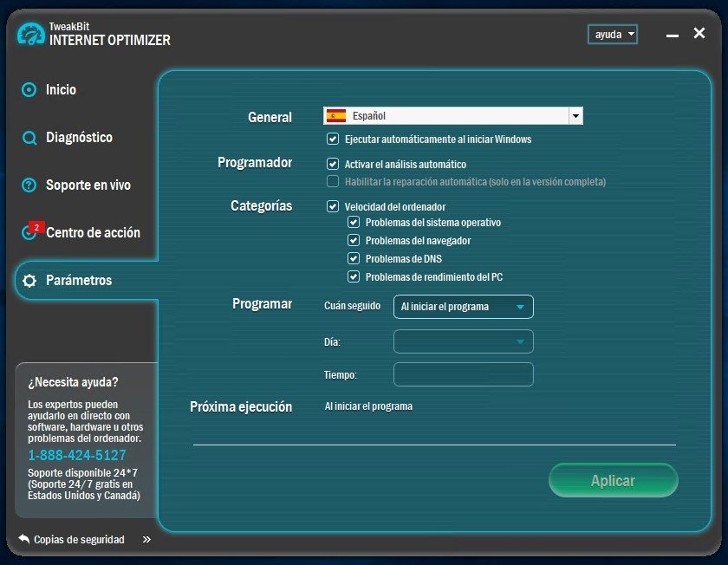
Task: Click the Tiempo input field
Action: click(x=464, y=374)
